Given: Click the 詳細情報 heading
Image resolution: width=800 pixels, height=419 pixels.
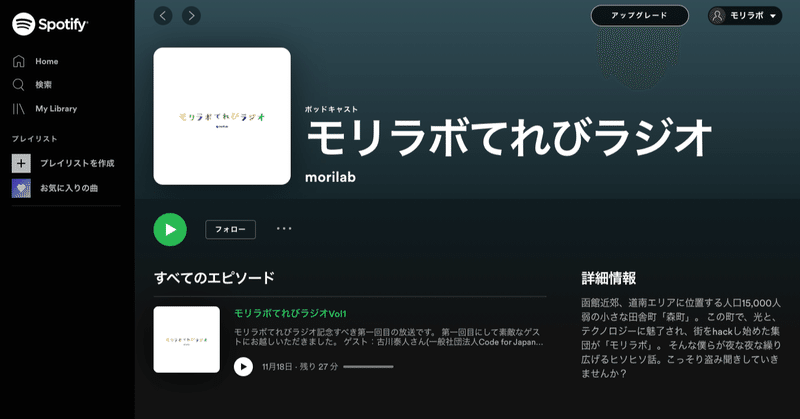Looking at the screenshot, I should tap(609, 278).
